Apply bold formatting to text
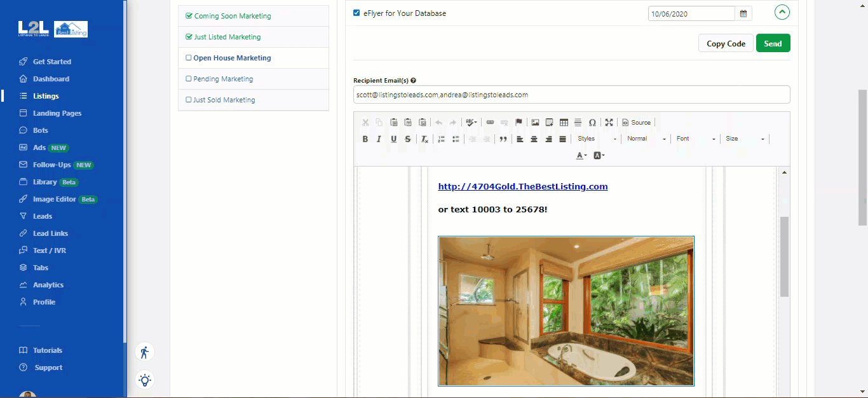This screenshot has height=398, width=868. point(365,139)
